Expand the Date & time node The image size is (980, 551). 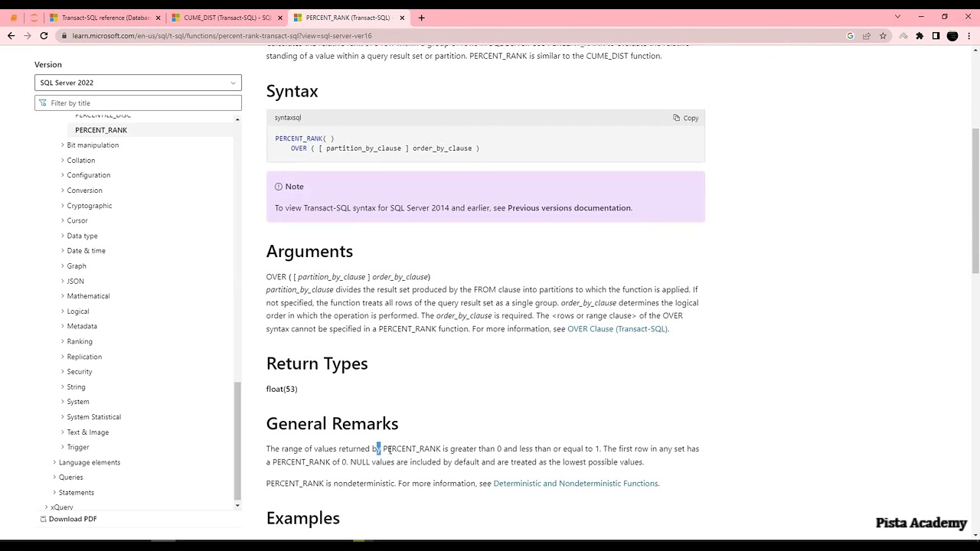tap(63, 251)
